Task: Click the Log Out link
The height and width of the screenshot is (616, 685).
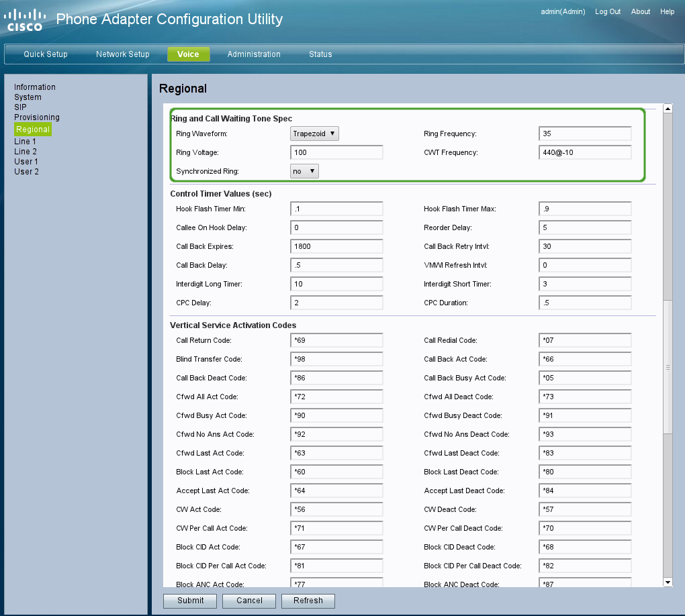Action: [608, 11]
